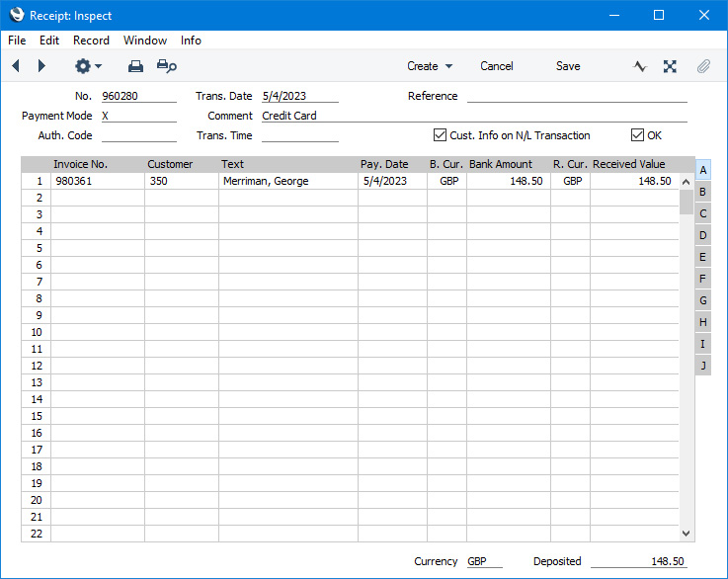Toggle Cust. Info on N/L Transaction checkbox
This screenshot has width=728, height=579.
click(x=440, y=135)
